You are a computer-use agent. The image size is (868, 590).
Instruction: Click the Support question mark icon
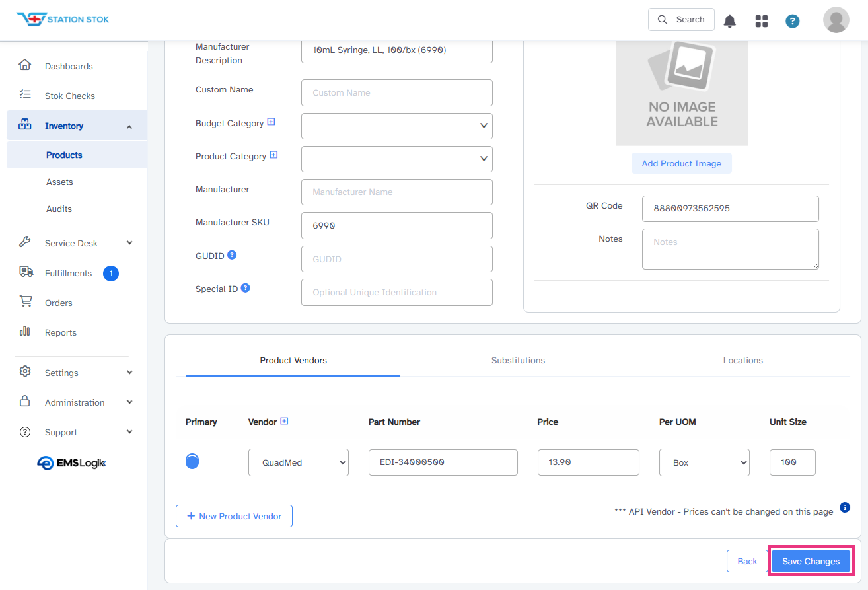(25, 432)
